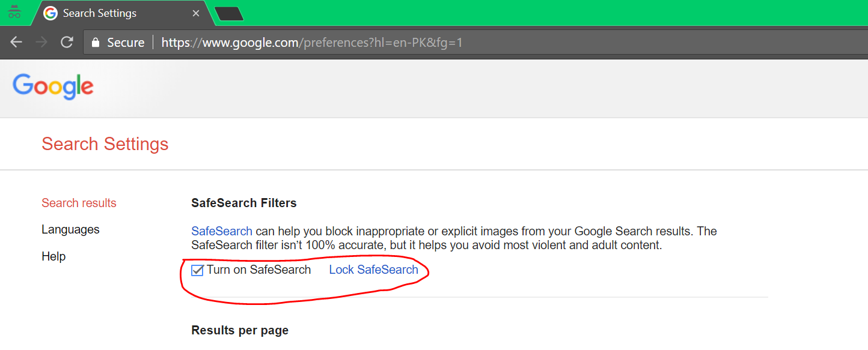This screenshot has width=868, height=350.
Task: Click the incognito mode icon
Action: (14, 12)
